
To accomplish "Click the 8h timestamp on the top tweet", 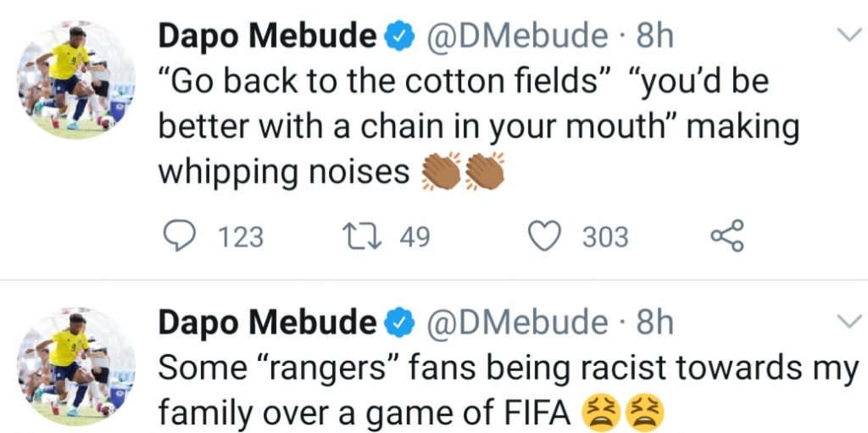I will point(654,36).
